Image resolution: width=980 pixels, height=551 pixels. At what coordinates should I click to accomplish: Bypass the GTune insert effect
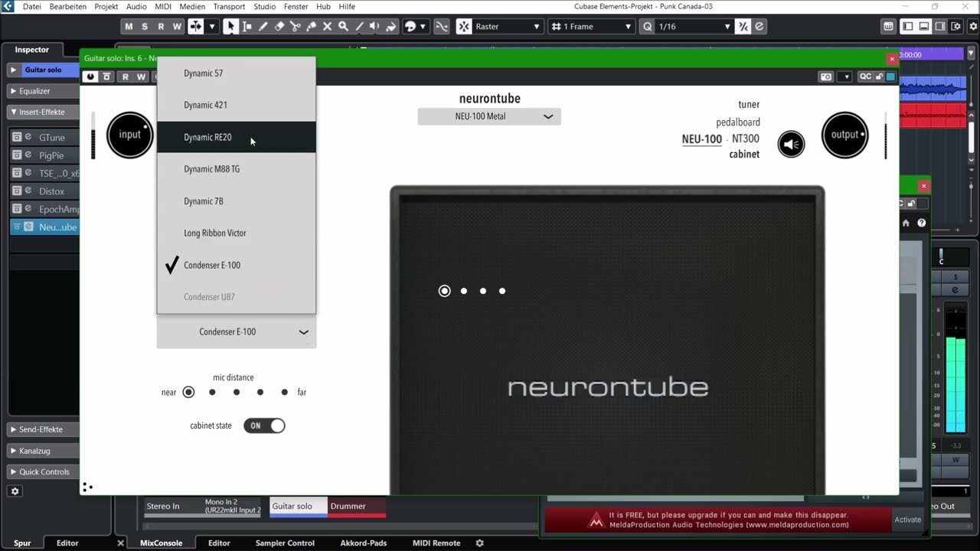coord(17,137)
